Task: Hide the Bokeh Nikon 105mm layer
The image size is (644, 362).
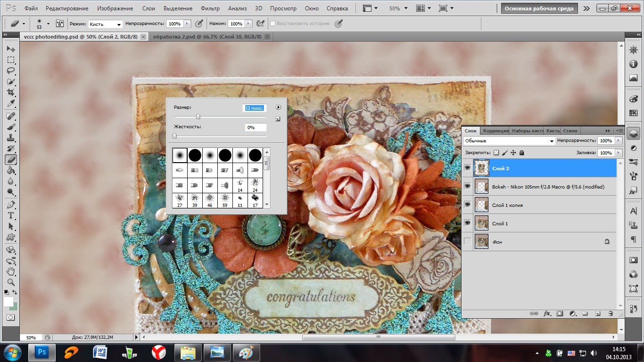Action: (467, 186)
